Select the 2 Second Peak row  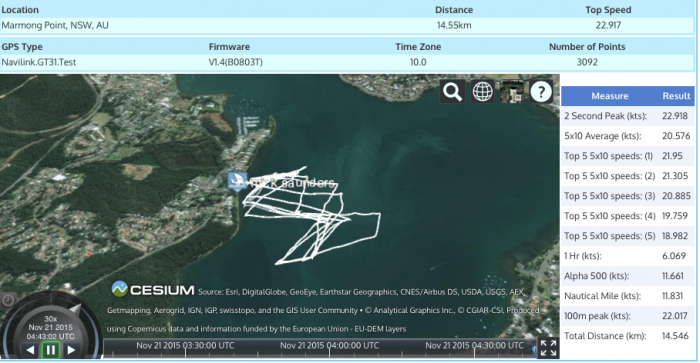pyautogui.click(x=628, y=116)
